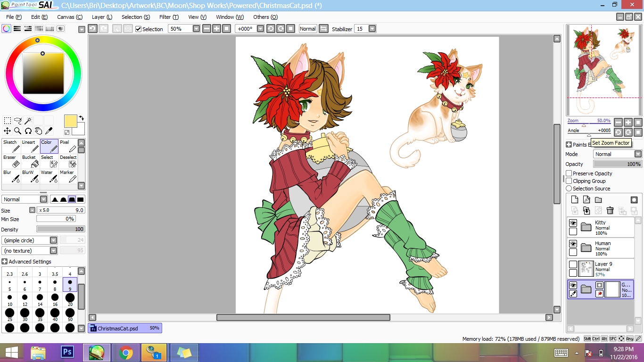Screen dimensions: 644x362
Task: Select brush size 9 preset
Action: [70, 285]
